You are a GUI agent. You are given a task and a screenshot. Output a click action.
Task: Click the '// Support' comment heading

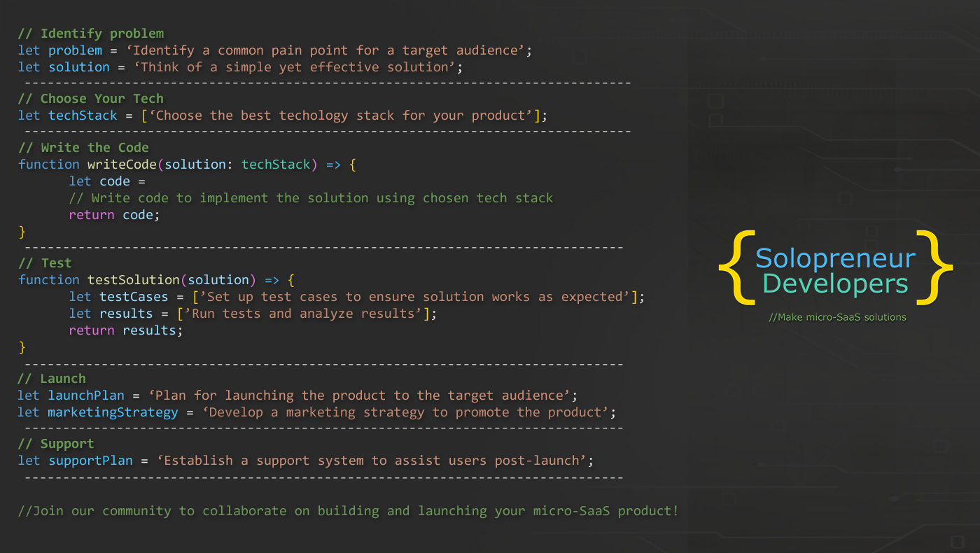[x=56, y=444]
